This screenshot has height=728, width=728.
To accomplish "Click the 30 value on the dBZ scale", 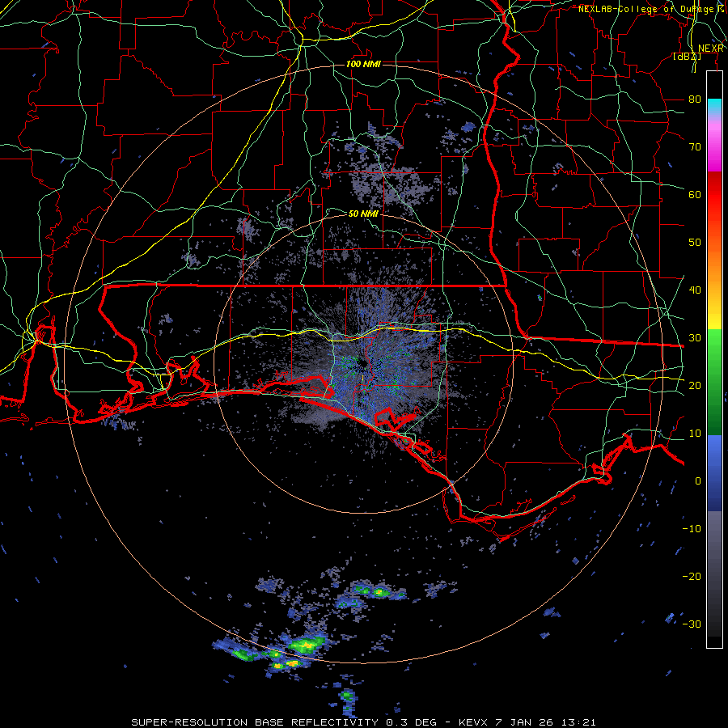I will [x=695, y=337].
